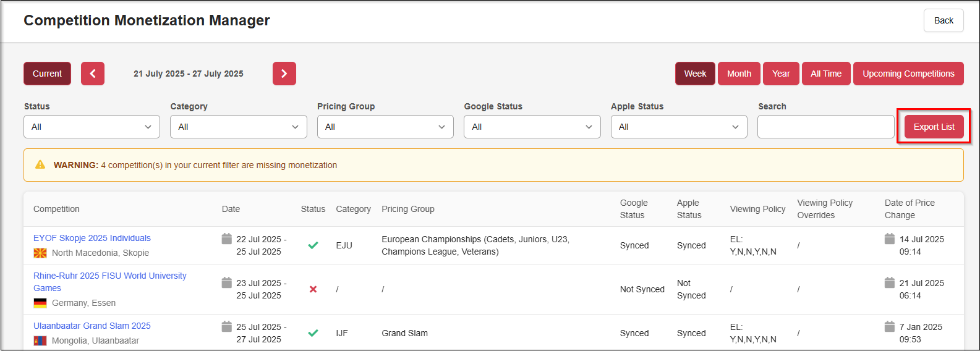Screen dimensions: 980x351
Task: Switch to the Month view
Action: [x=739, y=74]
